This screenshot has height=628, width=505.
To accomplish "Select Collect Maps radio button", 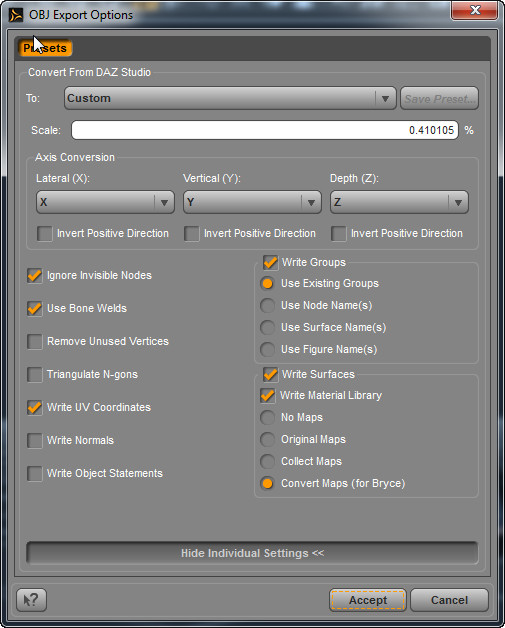I will tap(267, 461).
